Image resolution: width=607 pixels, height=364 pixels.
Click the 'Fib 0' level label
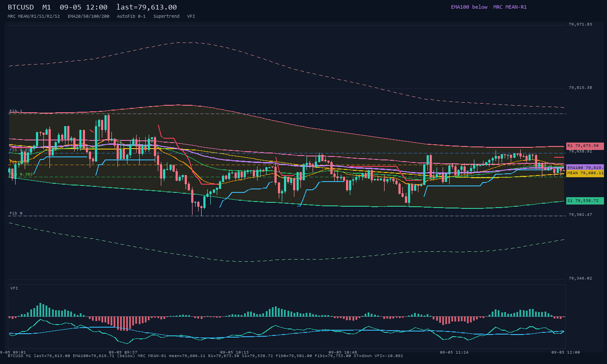click(16, 213)
